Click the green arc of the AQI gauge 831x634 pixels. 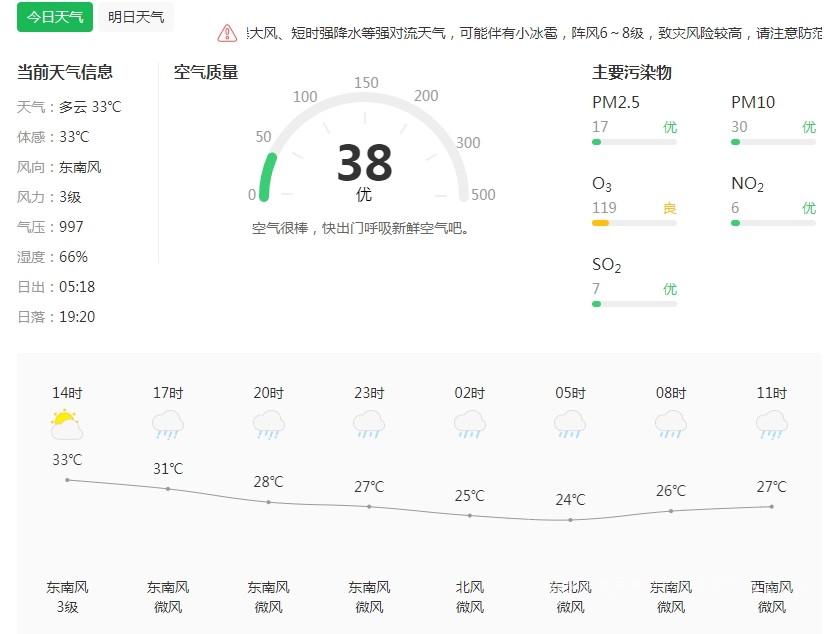[267, 177]
